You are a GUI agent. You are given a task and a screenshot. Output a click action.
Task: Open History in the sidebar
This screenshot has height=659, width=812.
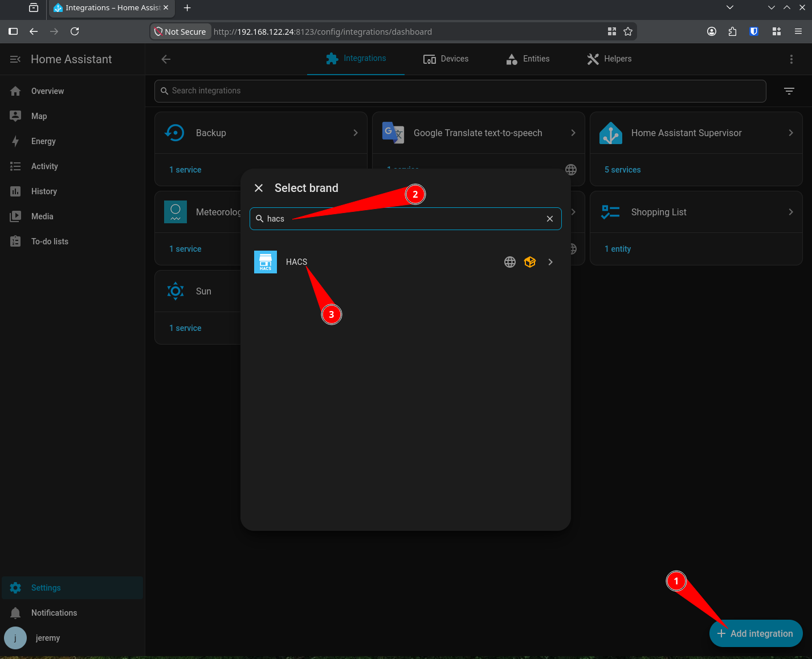pyautogui.click(x=72, y=191)
